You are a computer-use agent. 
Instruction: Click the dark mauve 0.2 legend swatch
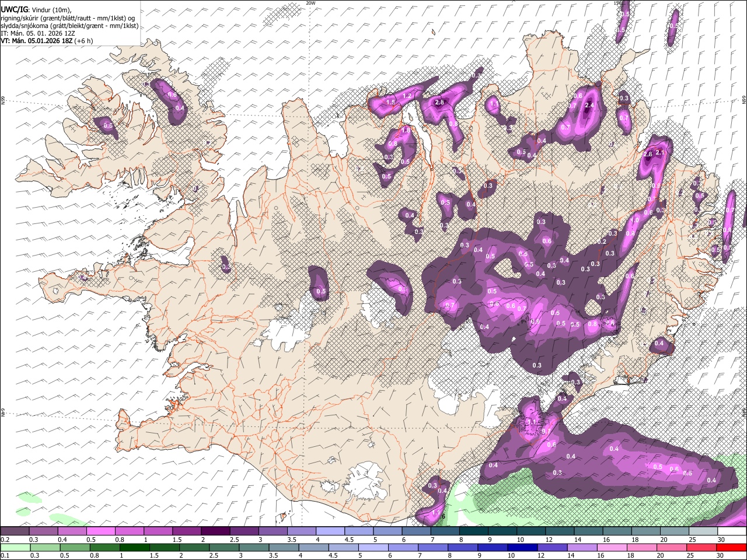tap(15, 531)
